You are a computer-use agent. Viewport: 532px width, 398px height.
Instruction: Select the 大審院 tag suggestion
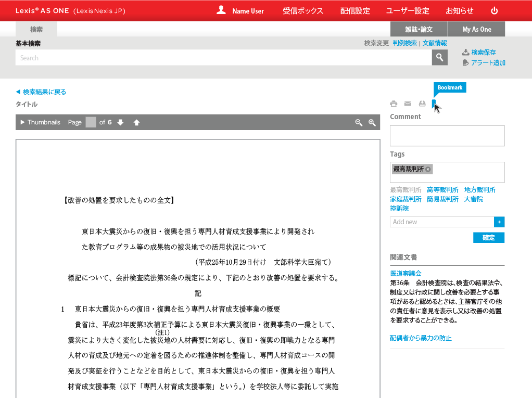(473, 199)
